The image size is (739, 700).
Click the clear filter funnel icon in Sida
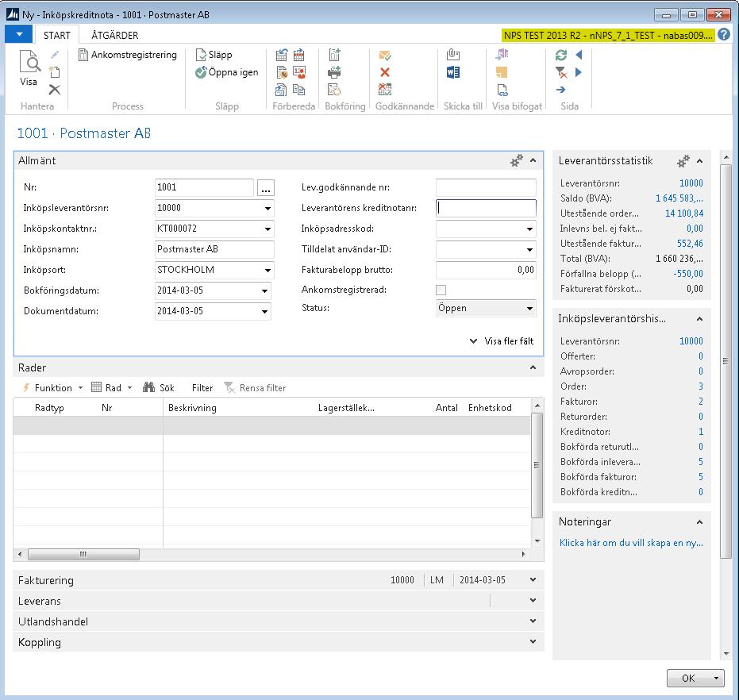[x=561, y=72]
